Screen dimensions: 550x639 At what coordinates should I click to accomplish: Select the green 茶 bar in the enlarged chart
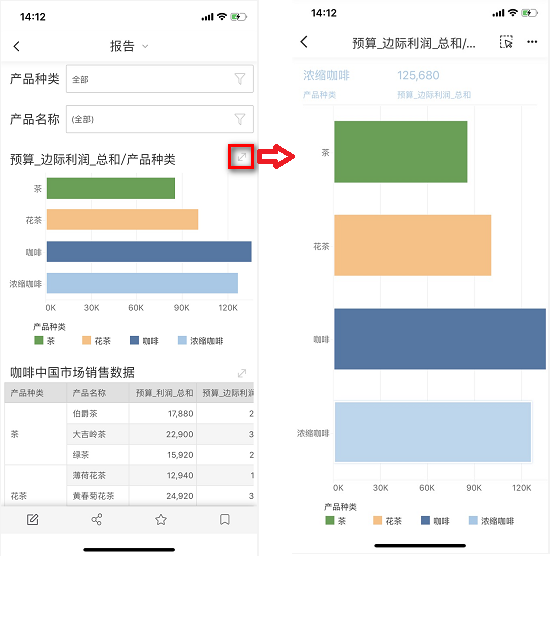(401, 152)
